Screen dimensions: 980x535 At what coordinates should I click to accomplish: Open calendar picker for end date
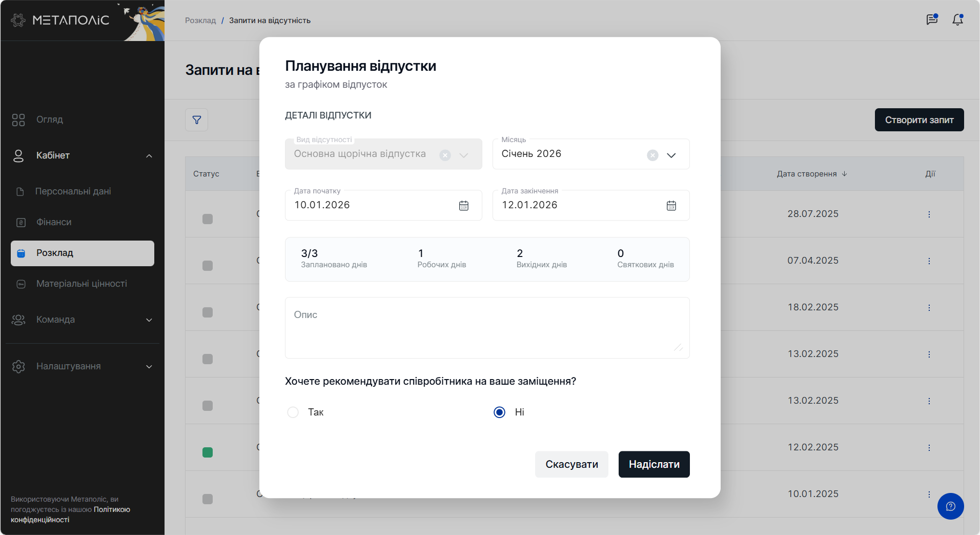671,206
